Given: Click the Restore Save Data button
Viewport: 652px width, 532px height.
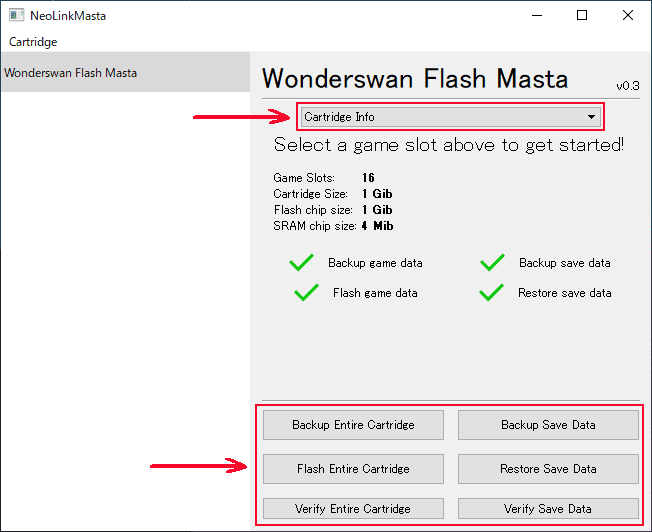Looking at the screenshot, I should 548,469.
